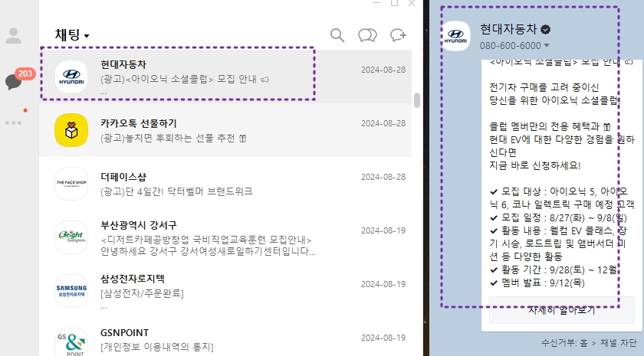This screenshot has width=644, height=356.
Task: Open the 부산광역시 강서구 chat
Action: click(225, 237)
